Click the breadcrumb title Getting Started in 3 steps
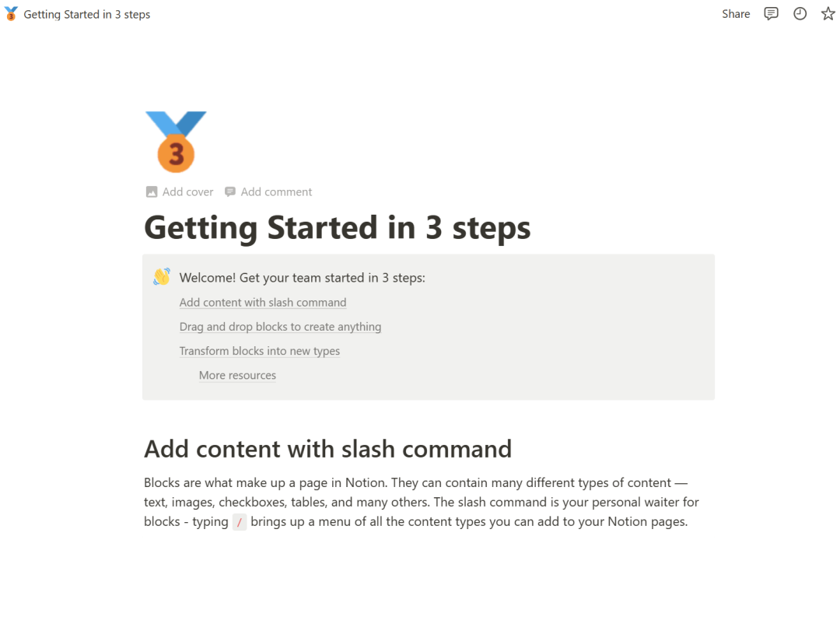The image size is (840, 617). point(87,14)
